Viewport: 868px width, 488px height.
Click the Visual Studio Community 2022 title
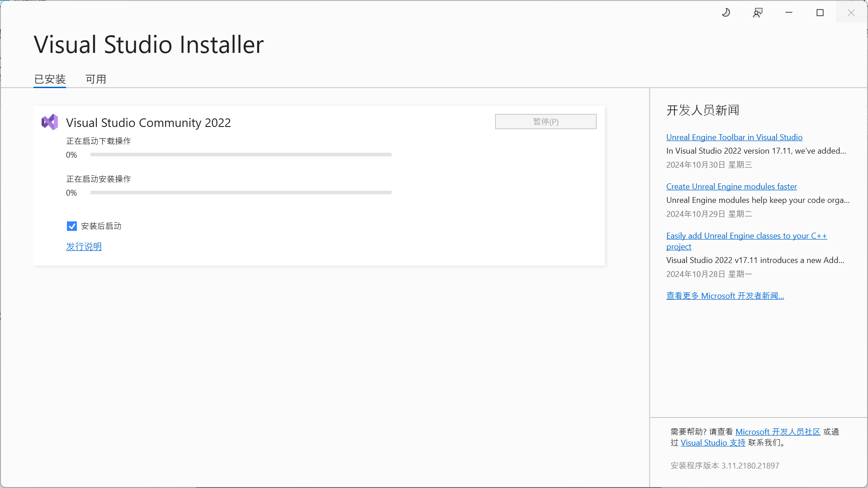[148, 123]
